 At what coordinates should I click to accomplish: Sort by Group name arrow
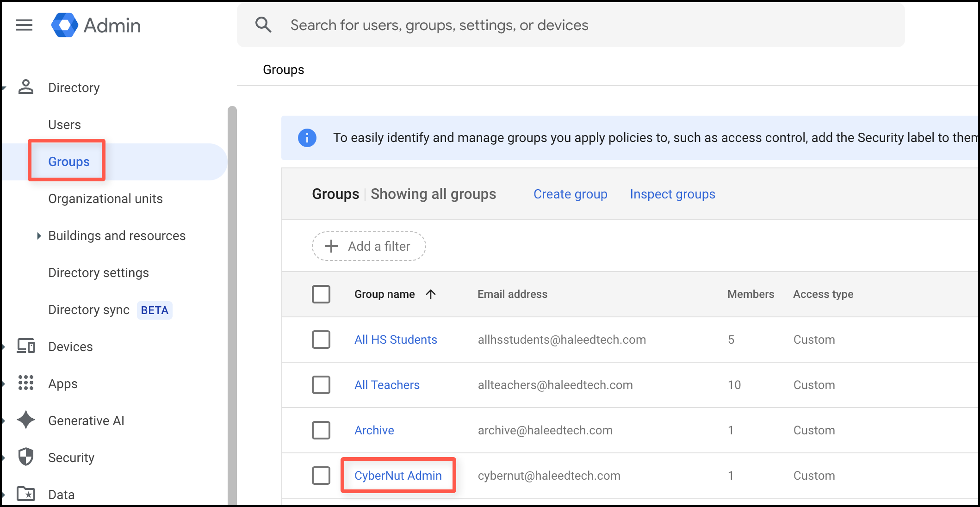(431, 294)
